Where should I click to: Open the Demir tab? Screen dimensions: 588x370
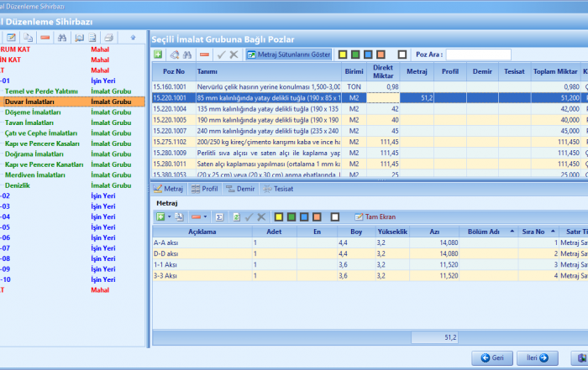241,190
